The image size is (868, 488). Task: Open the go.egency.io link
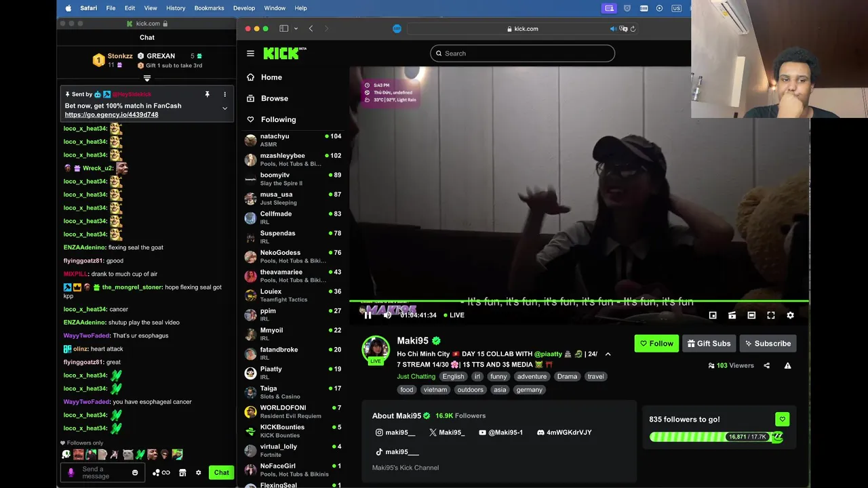pyautogui.click(x=111, y=115)
